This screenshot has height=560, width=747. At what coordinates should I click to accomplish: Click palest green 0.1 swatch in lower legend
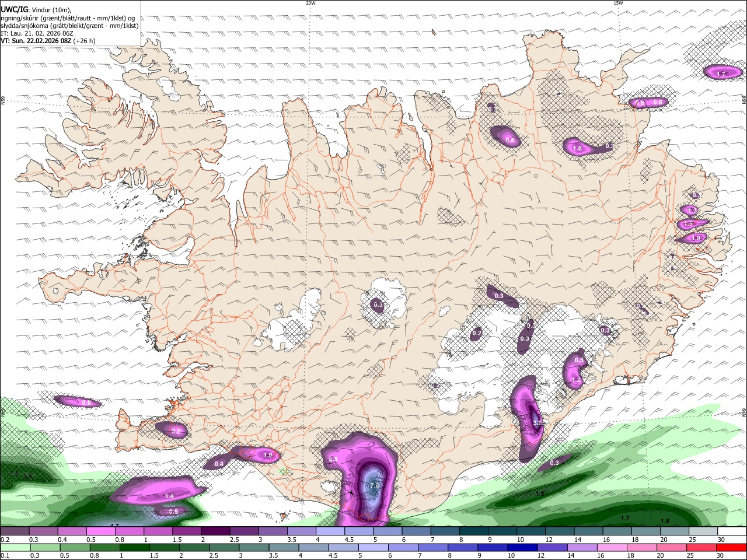(16, 547)
